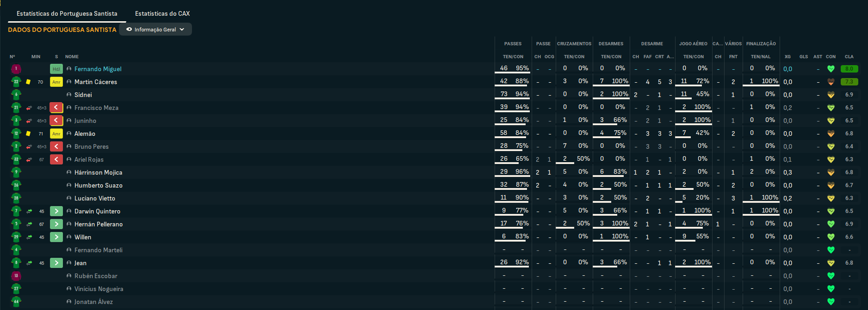Expand the Informação Geral view dropdown
The height and width of the screenshot is (310, 868).
tap(155, 30)
